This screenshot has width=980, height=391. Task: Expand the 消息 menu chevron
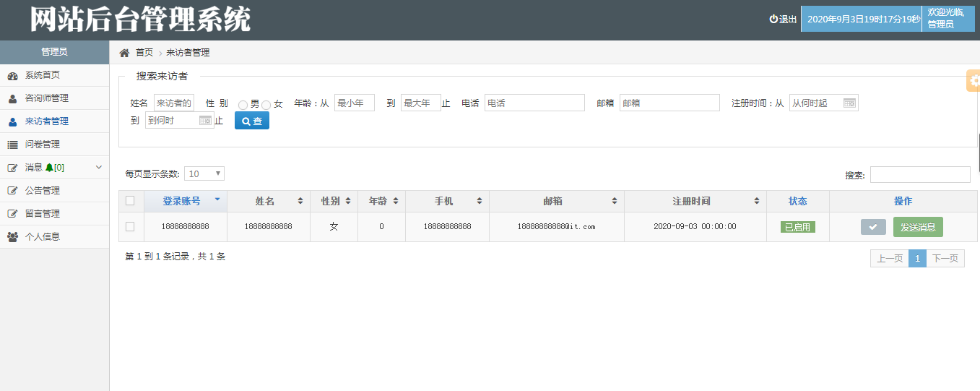tap(100, 168)
